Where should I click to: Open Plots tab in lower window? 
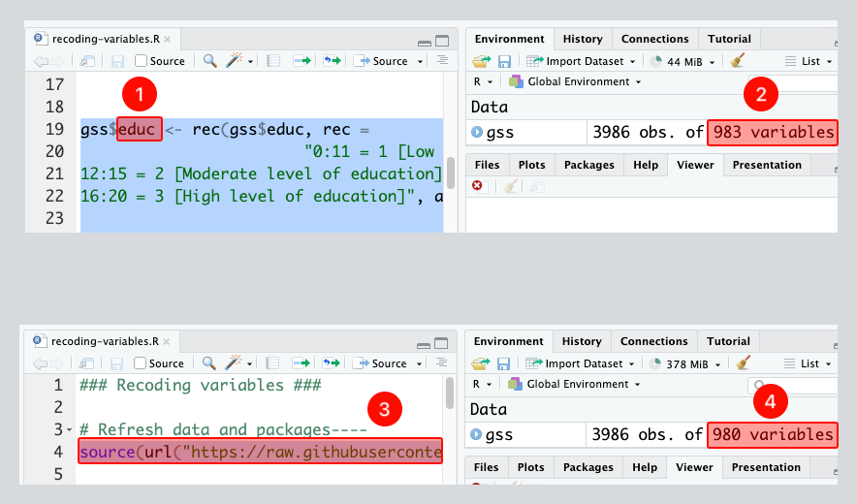[530, 467]
